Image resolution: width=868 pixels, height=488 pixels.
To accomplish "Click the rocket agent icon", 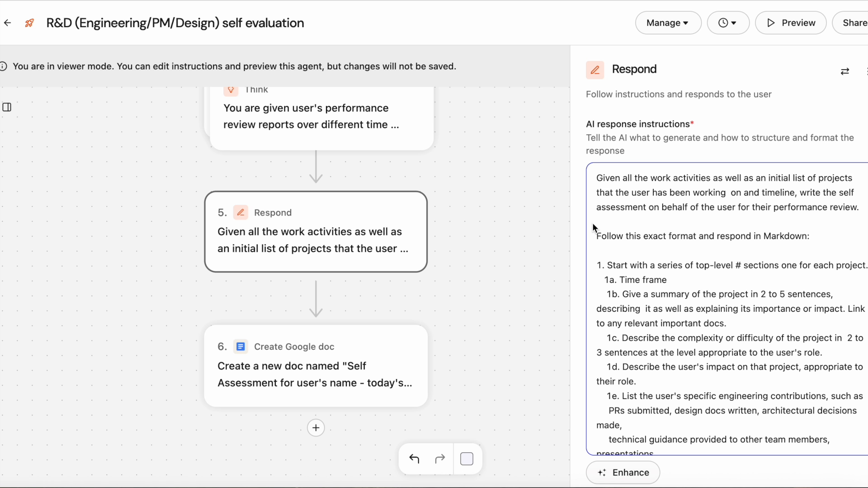I will 29,23.
